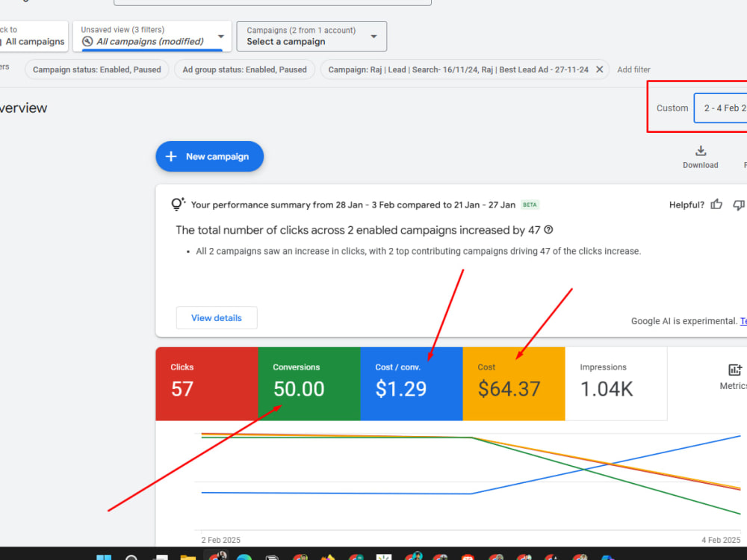Click the New campaign button
747x560 pixels.
[x=210, y=156]
